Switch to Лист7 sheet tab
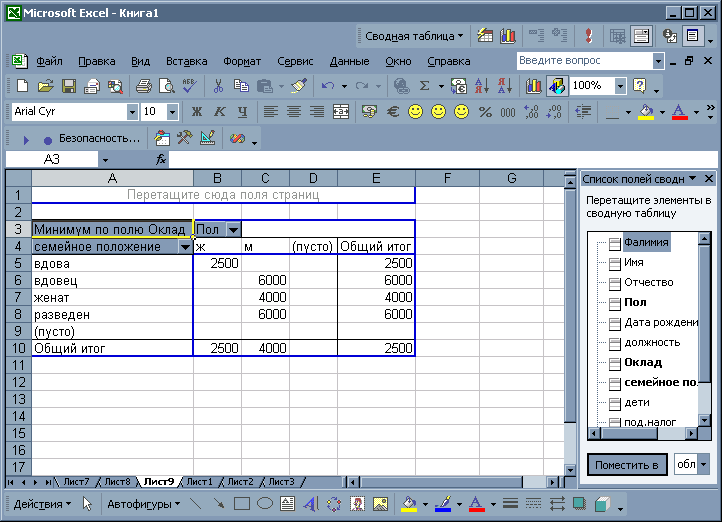Viewport: 722px width, 522px height. (x=76, y=482)
